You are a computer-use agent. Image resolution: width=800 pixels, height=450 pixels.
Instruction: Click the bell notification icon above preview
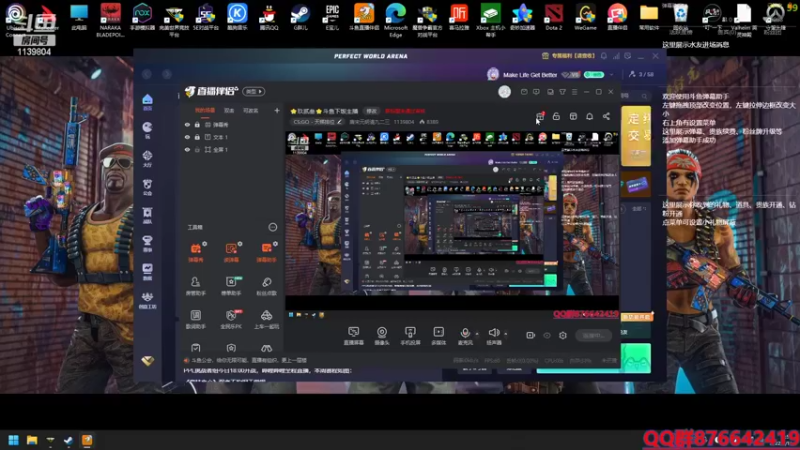(x=589, y=116)
